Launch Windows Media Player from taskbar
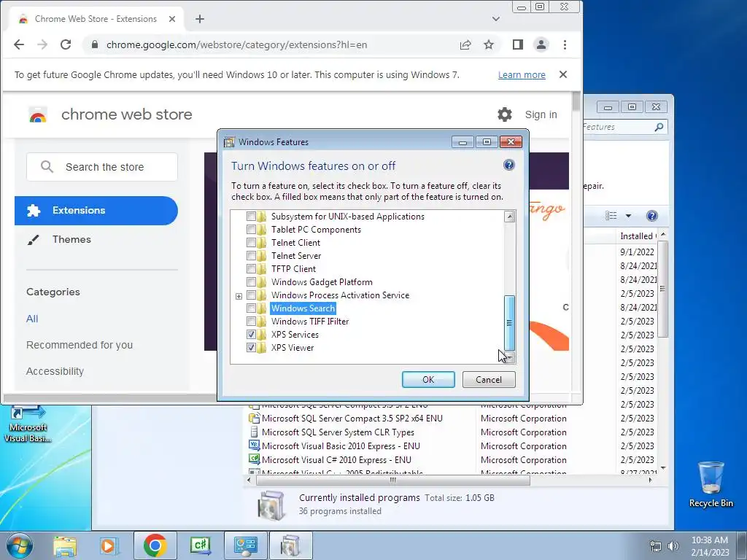The width and height of the screenshot is (747, 560). (109, 546)
